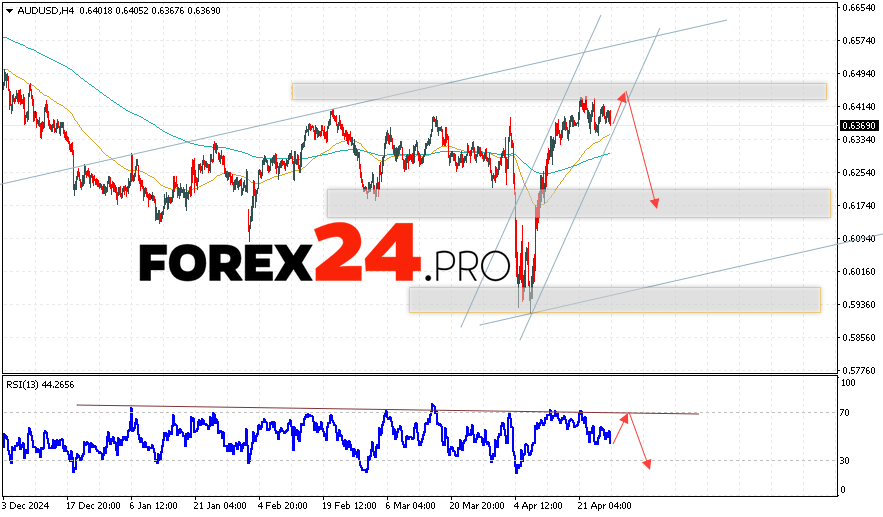883x517 pixels.
Task: Click the RSI(13) 44.2656 indicator label
Action: (40, 385)
